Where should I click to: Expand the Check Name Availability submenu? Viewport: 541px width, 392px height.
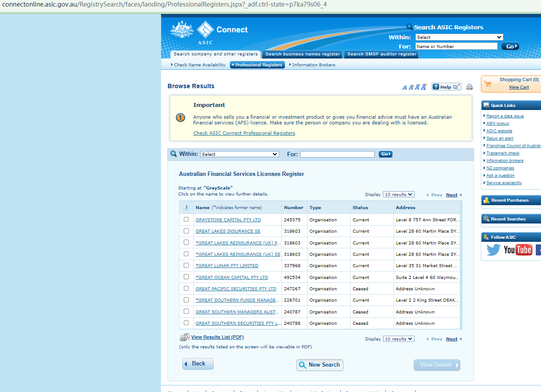[x=199, y=65]
